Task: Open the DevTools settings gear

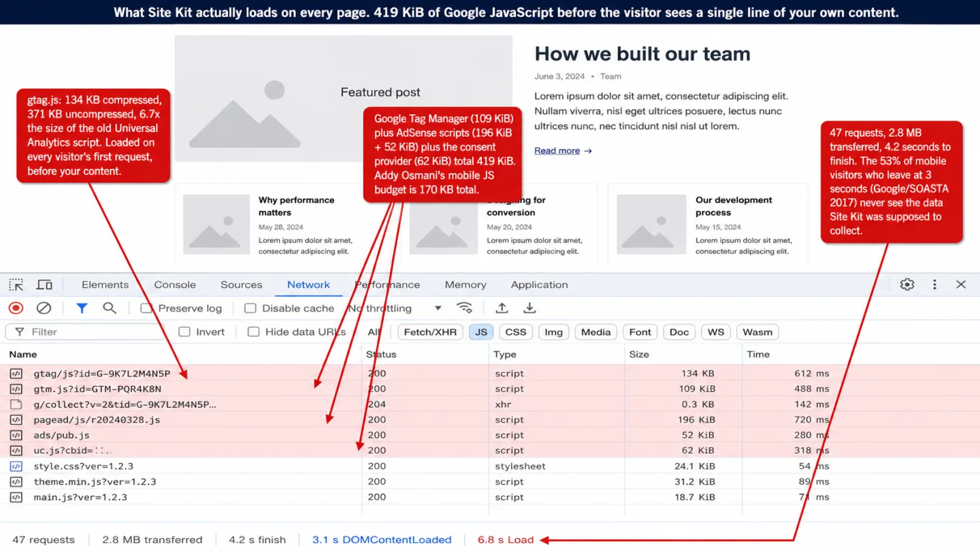Action: coord(907,285)
